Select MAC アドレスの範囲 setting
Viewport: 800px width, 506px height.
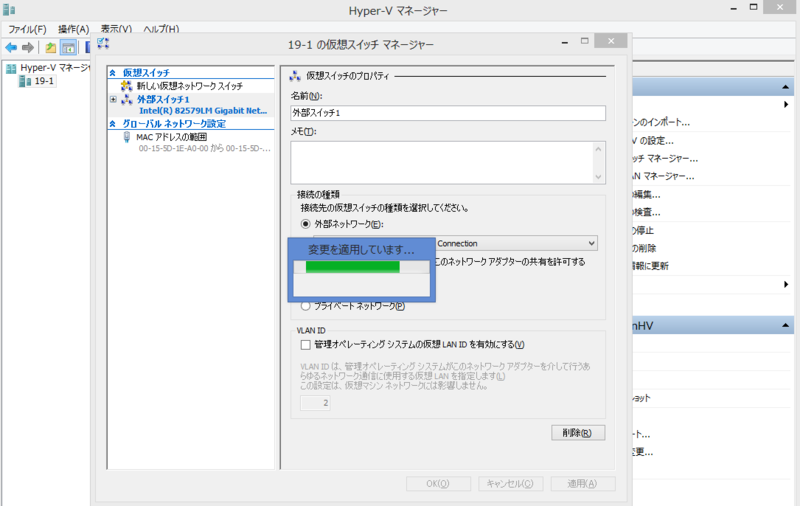[x=171, y=137]
